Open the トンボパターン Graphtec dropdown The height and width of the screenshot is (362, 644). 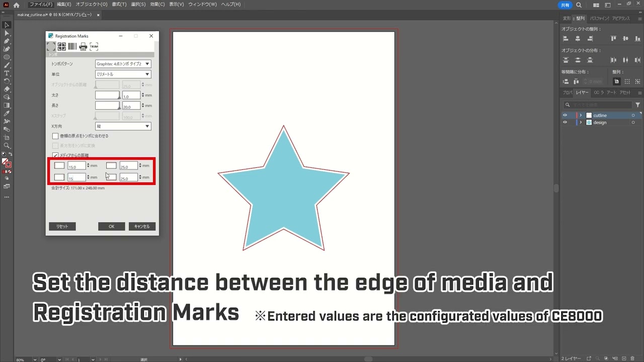pyautogui.click(x=123, y=64)
